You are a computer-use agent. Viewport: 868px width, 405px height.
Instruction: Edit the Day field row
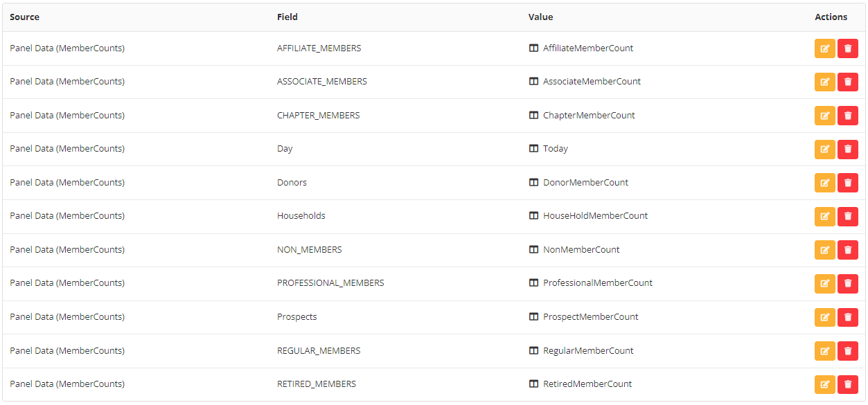pyautogui.click(x=824, y=149)
